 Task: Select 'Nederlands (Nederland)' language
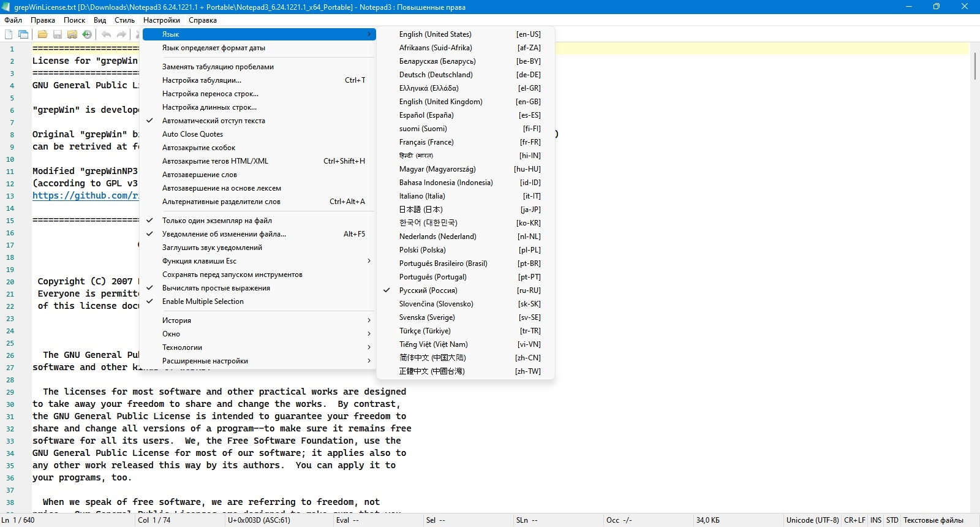click(x=466, y=237)
